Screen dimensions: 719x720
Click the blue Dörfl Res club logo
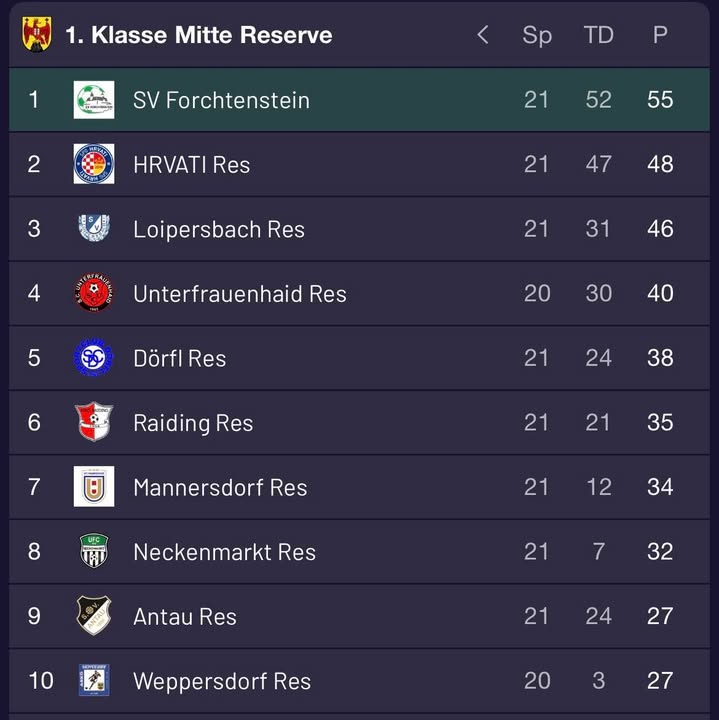[94, 358]
